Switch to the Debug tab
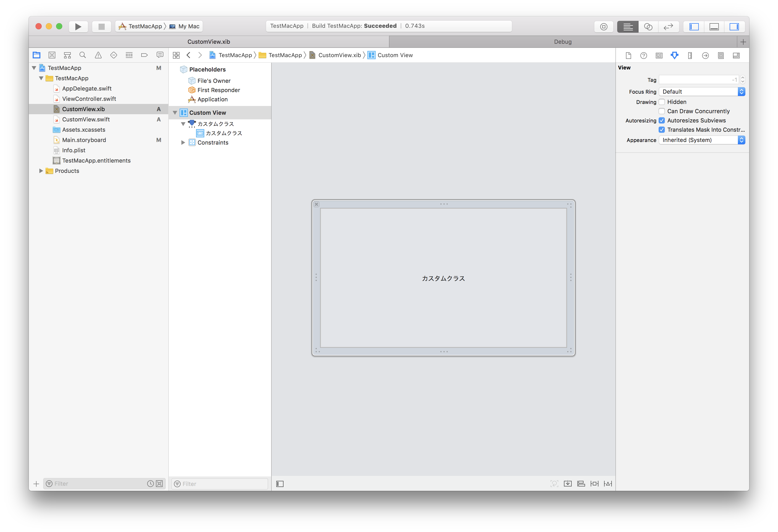 [x=562, y=42]
